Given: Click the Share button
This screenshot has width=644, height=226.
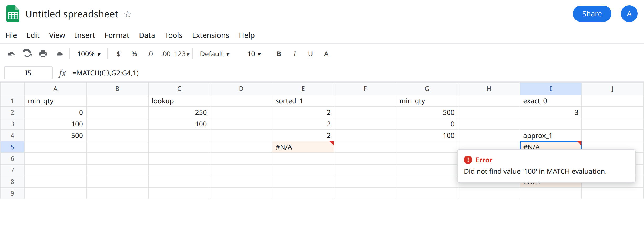Looking at the screenshot, I should click(x=592, y=14).
